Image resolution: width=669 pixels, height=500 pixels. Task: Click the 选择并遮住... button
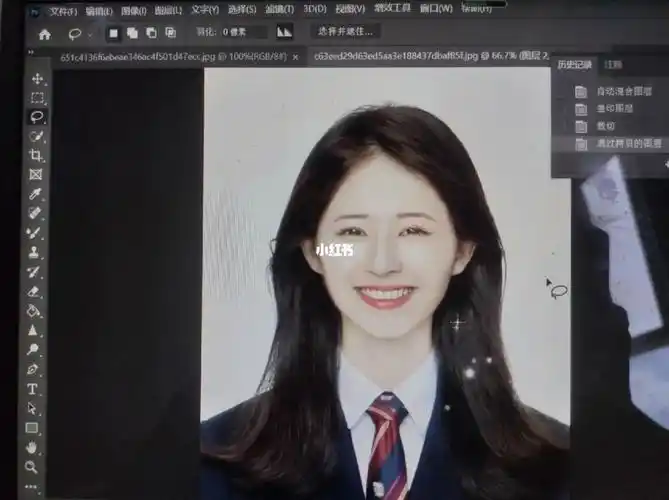[x=345, y=31]
